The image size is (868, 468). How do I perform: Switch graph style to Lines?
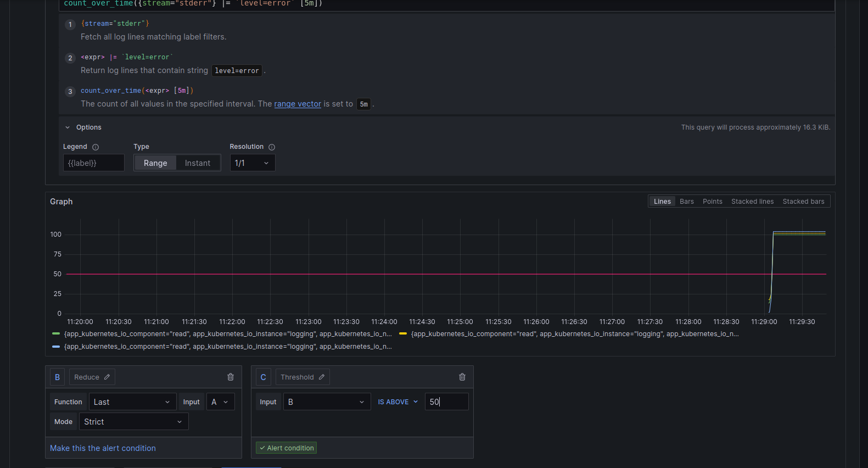662,202
